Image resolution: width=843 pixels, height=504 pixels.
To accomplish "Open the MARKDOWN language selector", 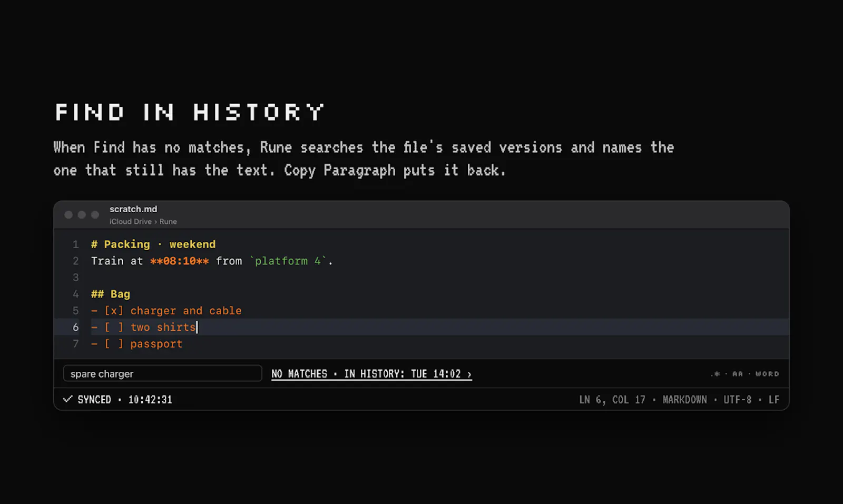I will coord(684,400).
